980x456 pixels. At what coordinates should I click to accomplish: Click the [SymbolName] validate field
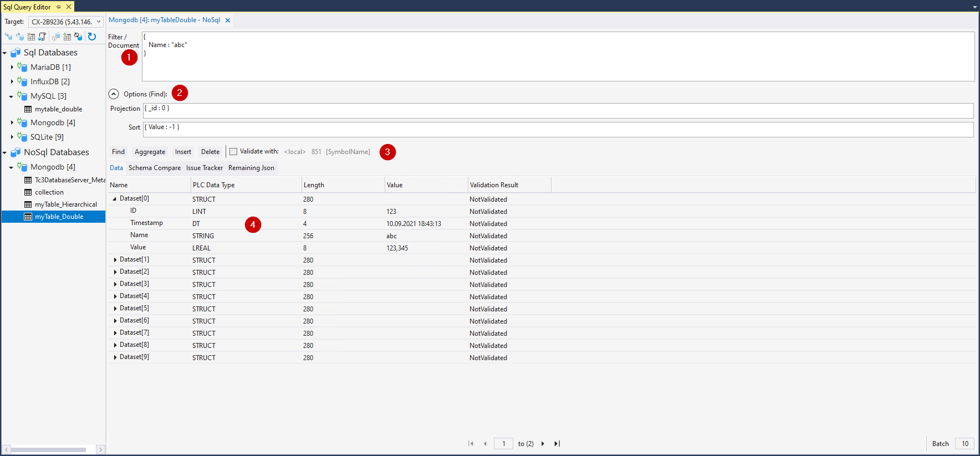coord(348,152)
